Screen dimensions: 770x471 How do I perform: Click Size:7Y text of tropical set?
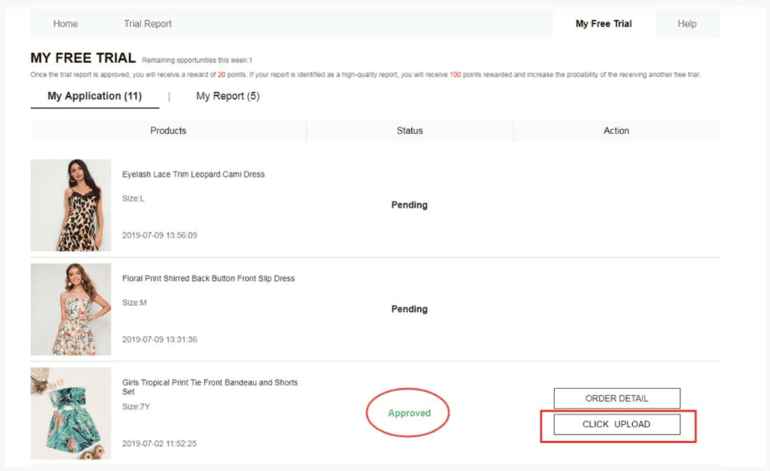pyautogui.click(x=136, y=407)
